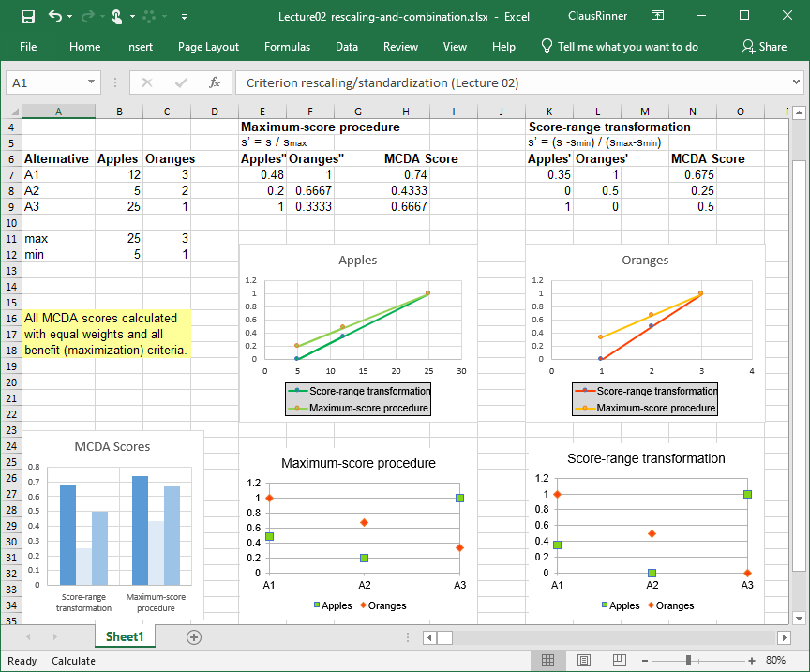Open the Data ribbon tab
This screenshot has width=810, height=672.
(x=347, y=47)
